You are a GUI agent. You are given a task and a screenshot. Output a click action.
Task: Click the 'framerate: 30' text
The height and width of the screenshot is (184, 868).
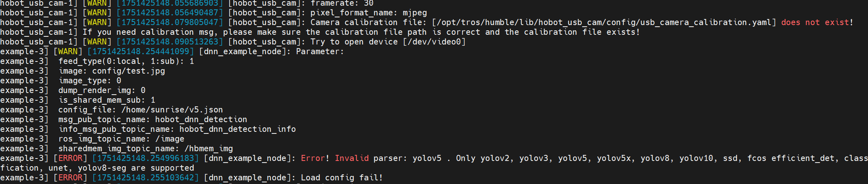tap(342, 4)
